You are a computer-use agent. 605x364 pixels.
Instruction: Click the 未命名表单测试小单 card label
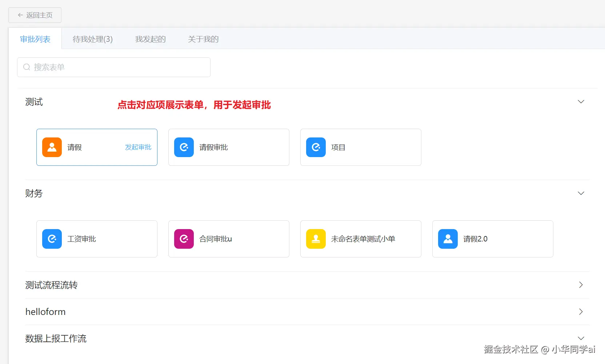pyautogui.click(x=363, y=239)
